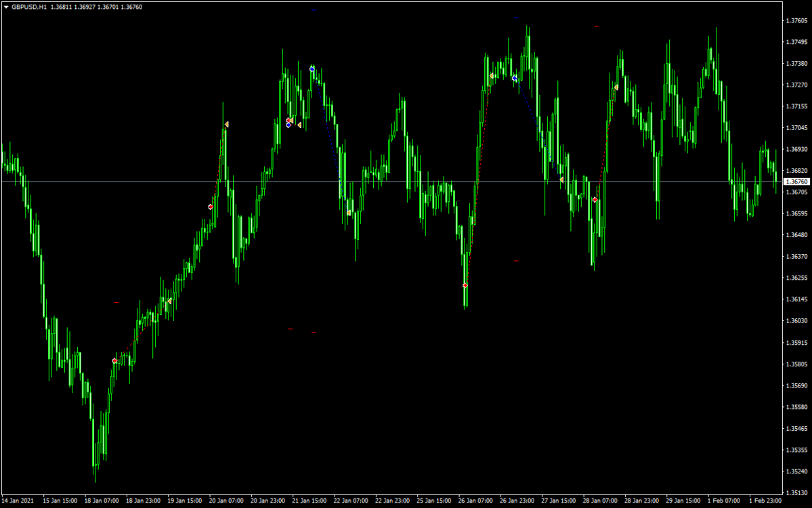Click the 1.35130 price axis label
812x508 pixels.
796,492
